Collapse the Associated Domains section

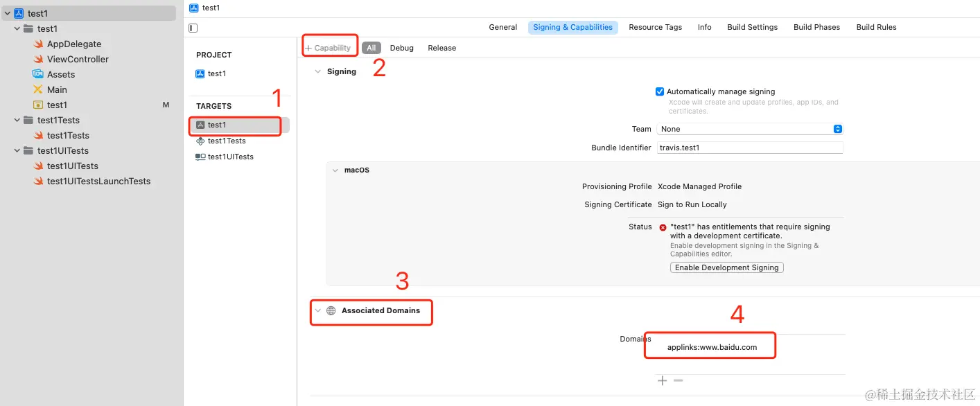[318, 310]
